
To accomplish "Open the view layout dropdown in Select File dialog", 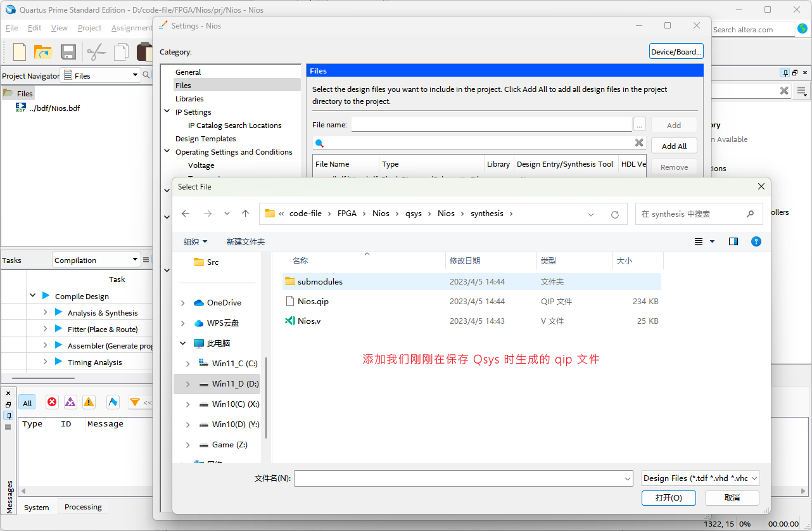I will pyautogui.click(x=712, y=241).
